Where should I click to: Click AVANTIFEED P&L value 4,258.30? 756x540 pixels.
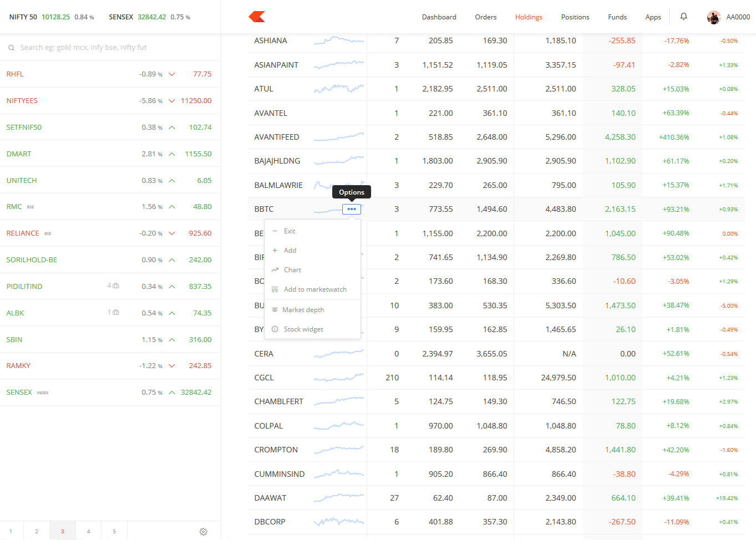620,137
